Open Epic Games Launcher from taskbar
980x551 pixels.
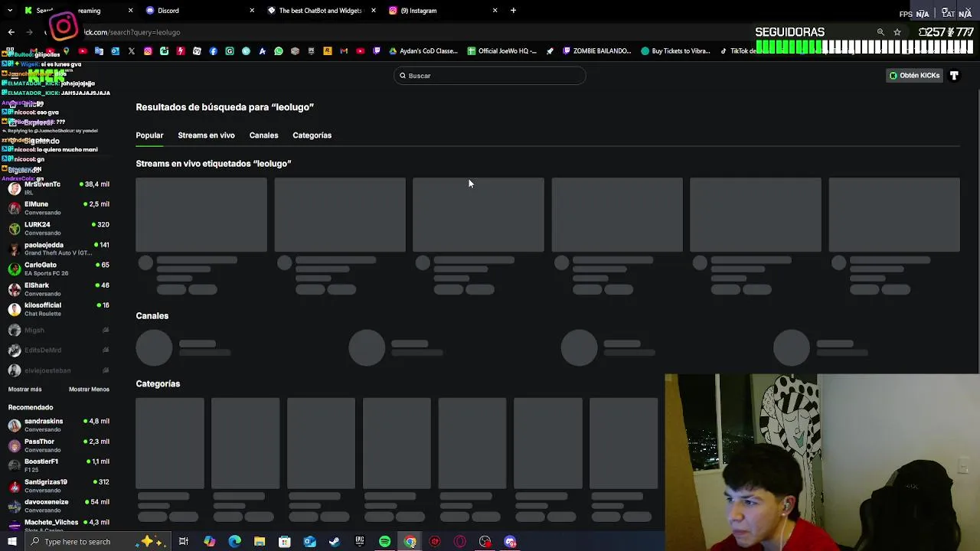tap(360, 542)
